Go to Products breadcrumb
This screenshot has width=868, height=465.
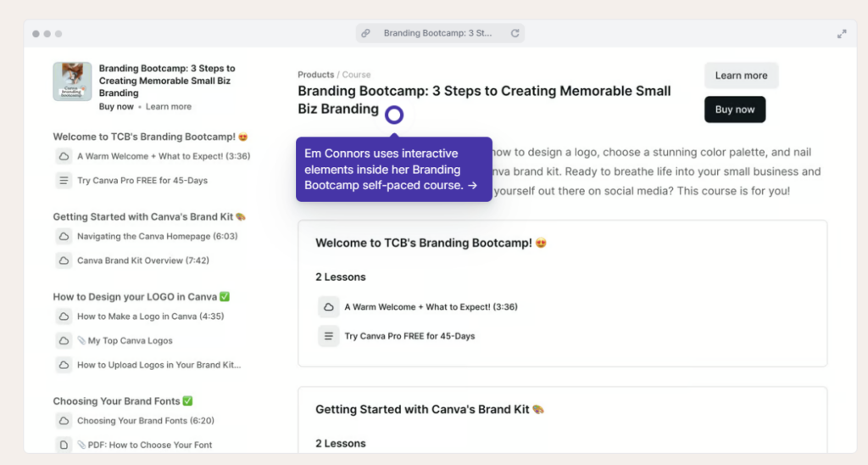click(315, 75)
